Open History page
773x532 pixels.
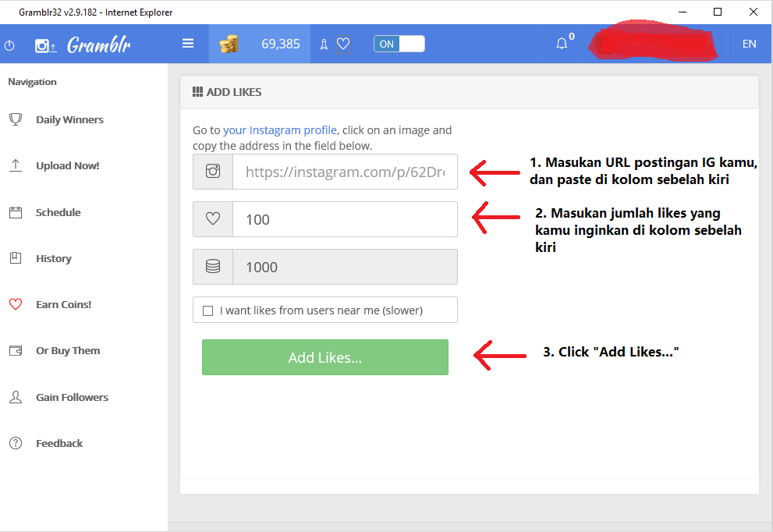click(54, 259)
